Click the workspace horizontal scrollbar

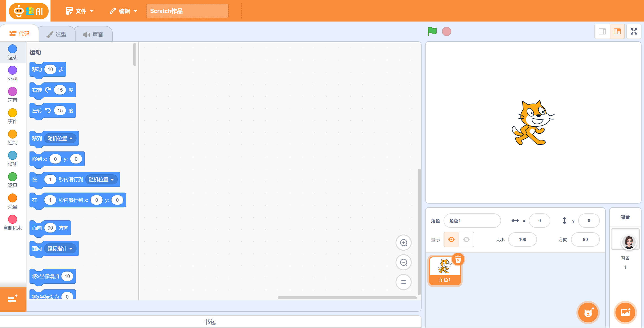coord(347,298)
